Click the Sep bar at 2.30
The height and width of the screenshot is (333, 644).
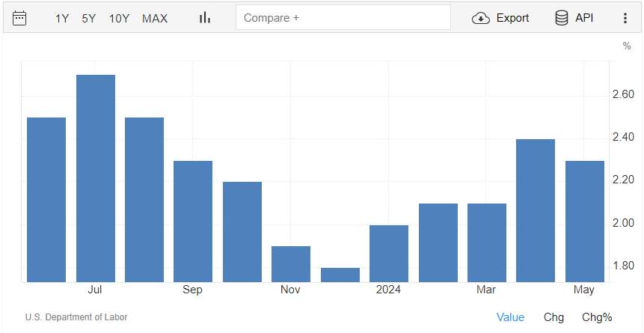193,222
